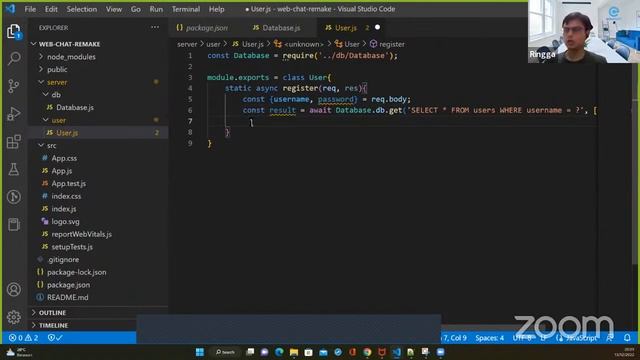Open package-lock.json in the explorer
Screen dimensions: 640x360
click(x=98, y=272)
